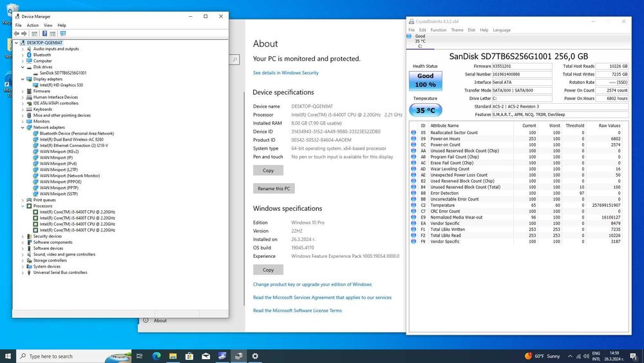Click the blue status circle for Temperature attribute C2

(x=413, y=205)
